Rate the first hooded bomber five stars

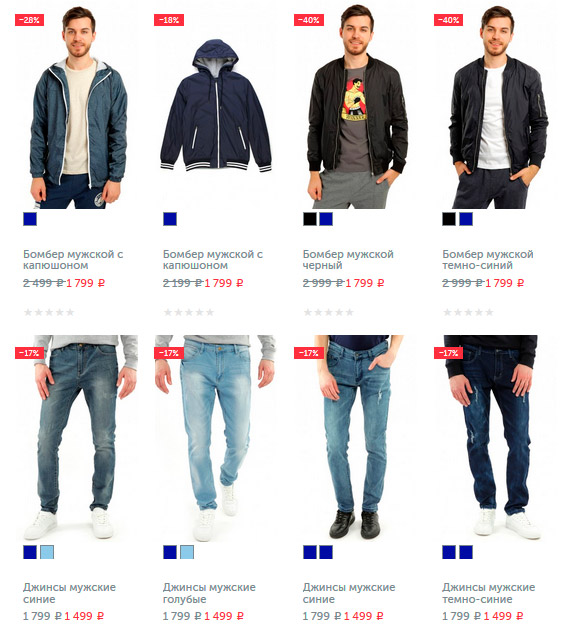[70, 313]
